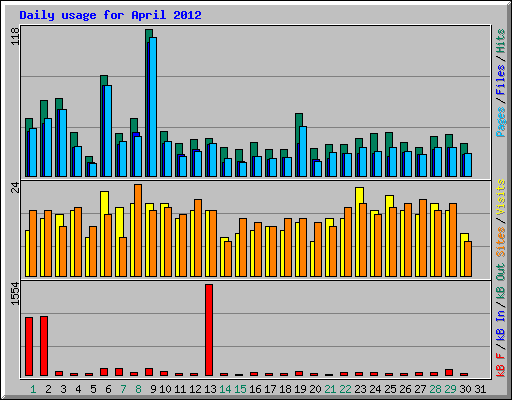This screenshot has height=400, width=512.
Task: Select the '118' top chart scale value
Action: (15, 36)
